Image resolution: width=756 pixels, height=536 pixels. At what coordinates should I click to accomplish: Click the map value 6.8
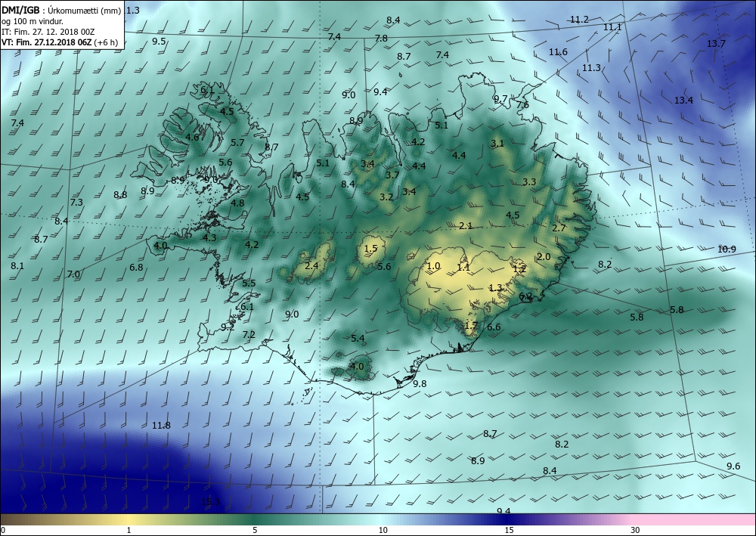point(136,267)
